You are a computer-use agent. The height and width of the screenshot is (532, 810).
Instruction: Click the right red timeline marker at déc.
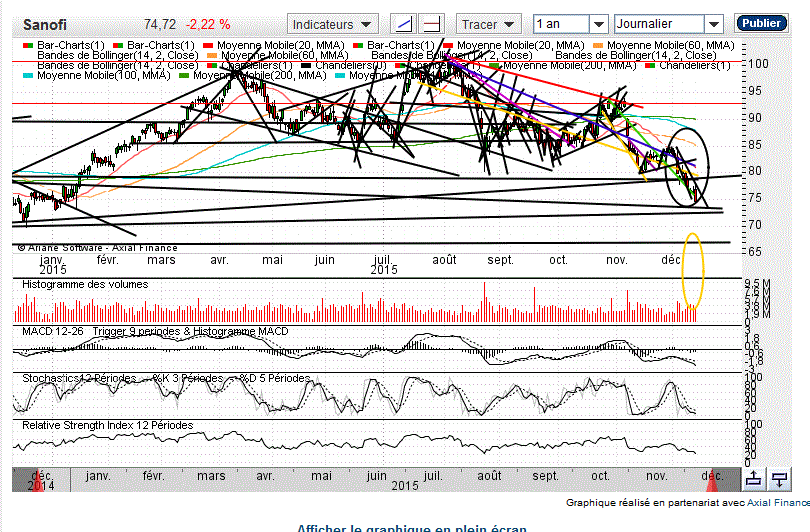(712, 483)
